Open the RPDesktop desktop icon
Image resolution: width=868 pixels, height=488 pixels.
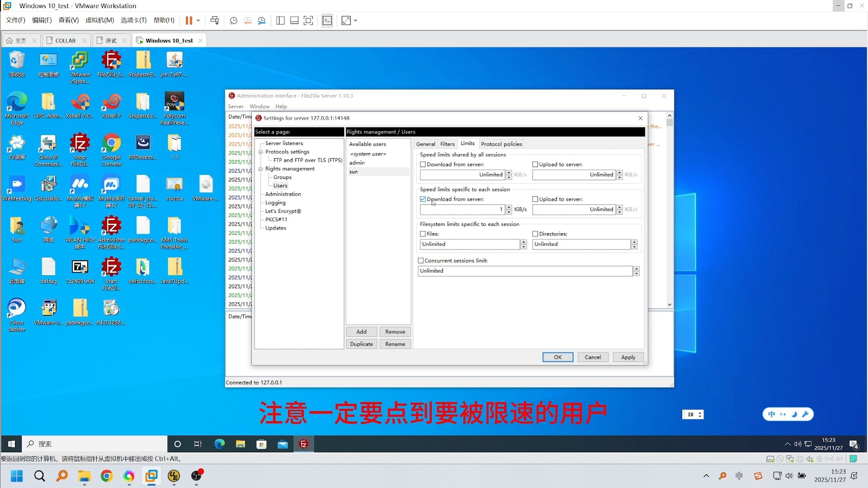(x=143, y=146)
